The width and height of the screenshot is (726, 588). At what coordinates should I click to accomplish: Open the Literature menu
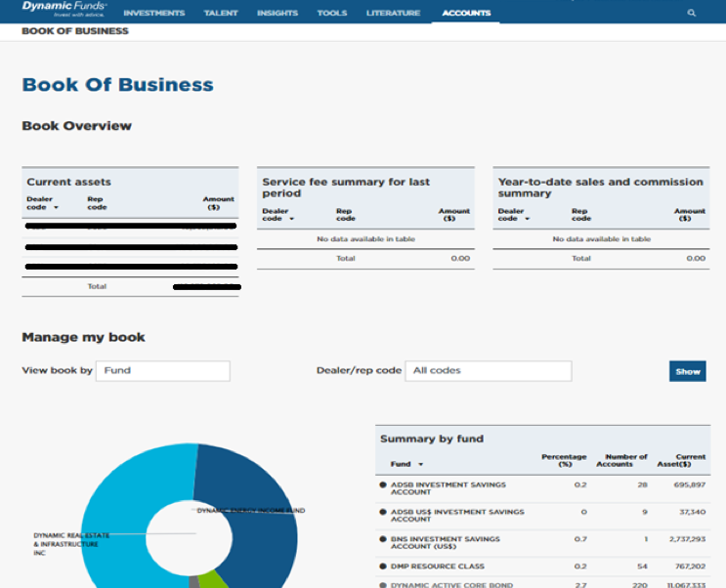click(x=393, y=13)
